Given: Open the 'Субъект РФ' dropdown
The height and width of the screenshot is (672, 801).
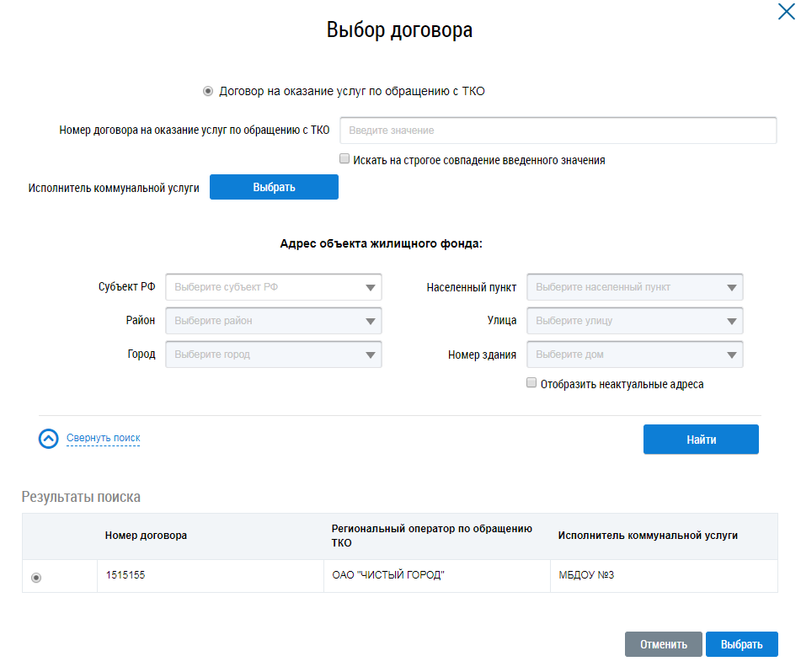Looking at the screenshot, I should coord(274,287).
